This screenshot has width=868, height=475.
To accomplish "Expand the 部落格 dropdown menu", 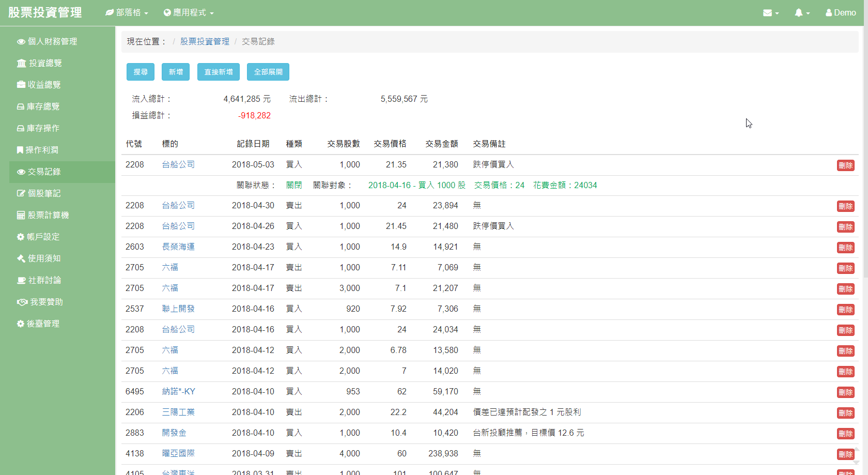I will pos(127,12).
